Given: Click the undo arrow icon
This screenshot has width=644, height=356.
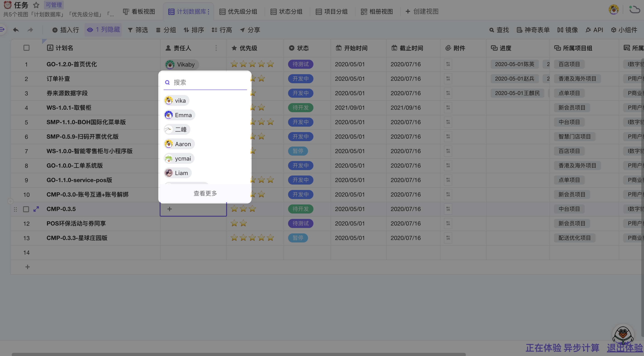Looking at the screenshot, I should [16, 30].
